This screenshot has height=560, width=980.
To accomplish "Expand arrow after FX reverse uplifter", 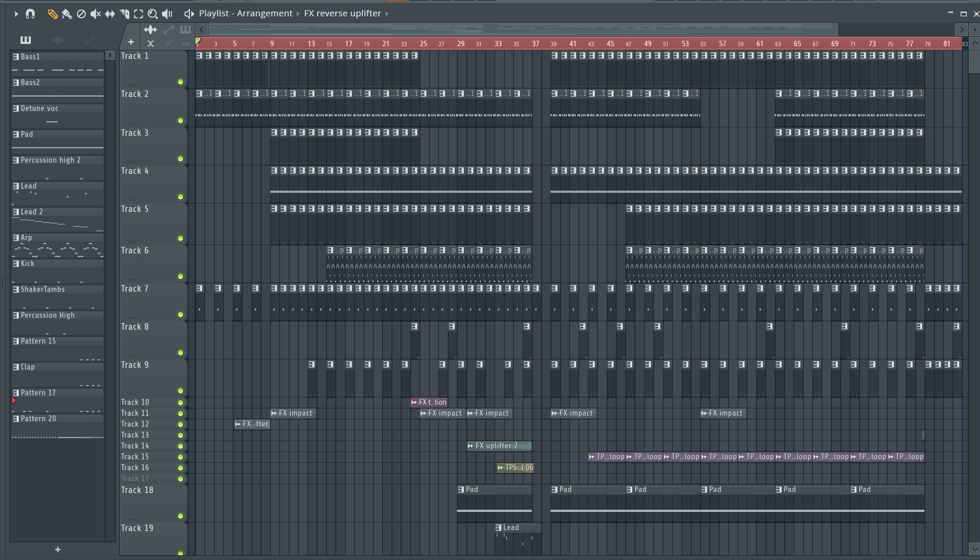I will point(387,14).
